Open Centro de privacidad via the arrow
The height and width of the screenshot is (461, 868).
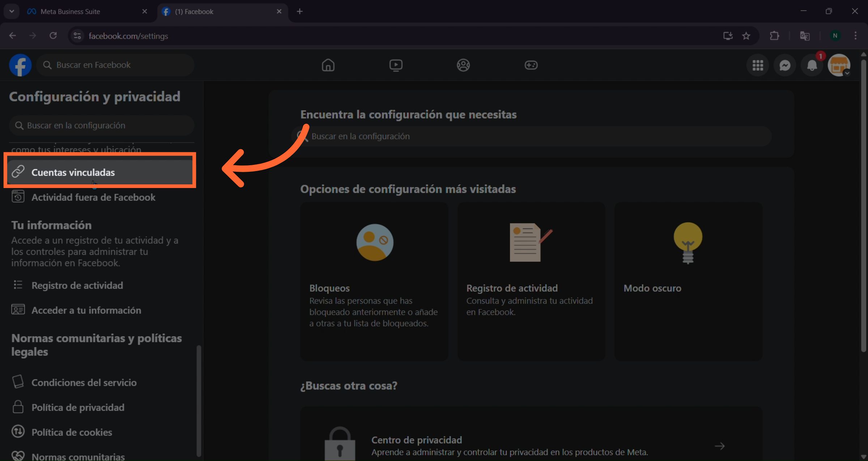click(720, 446)
